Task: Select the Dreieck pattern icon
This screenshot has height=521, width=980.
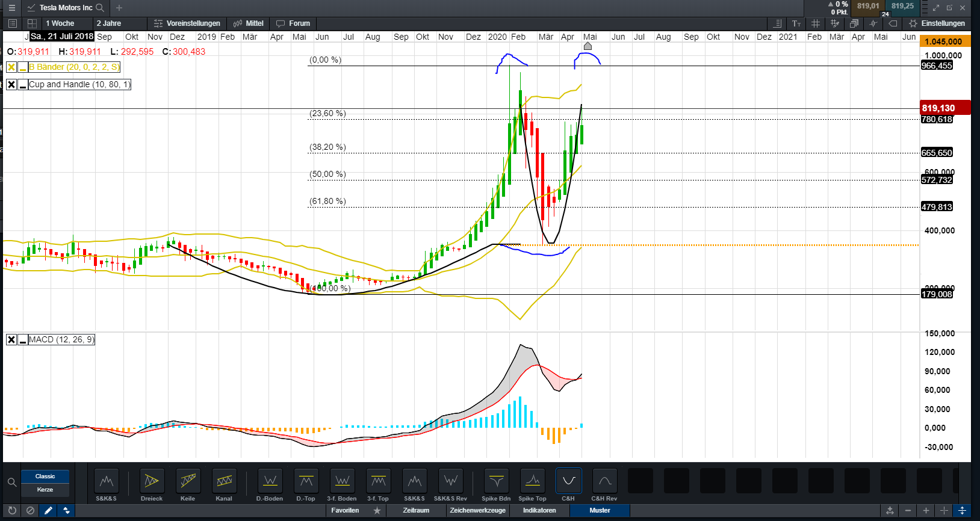Action: pyautogui.click(x=152, y=481)
